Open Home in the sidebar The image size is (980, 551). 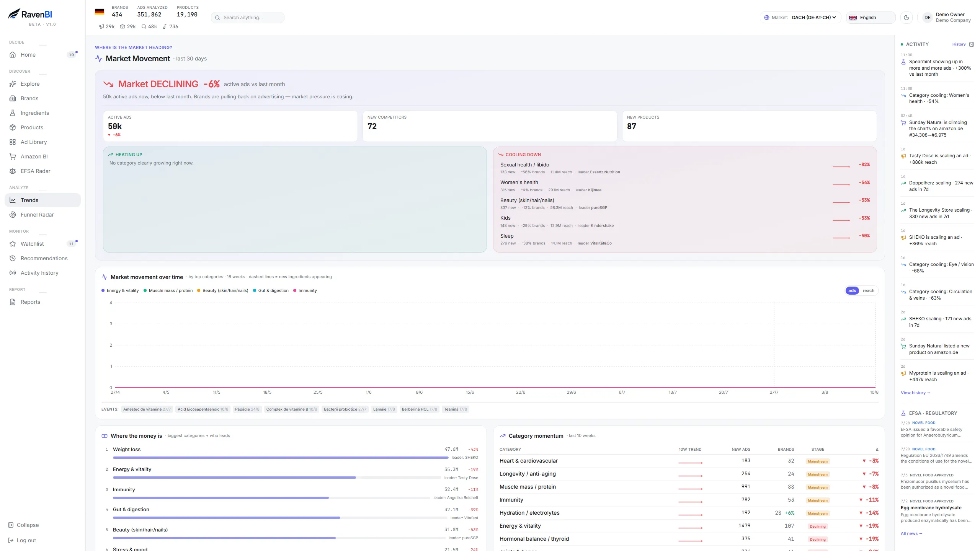tap(42, 55)
